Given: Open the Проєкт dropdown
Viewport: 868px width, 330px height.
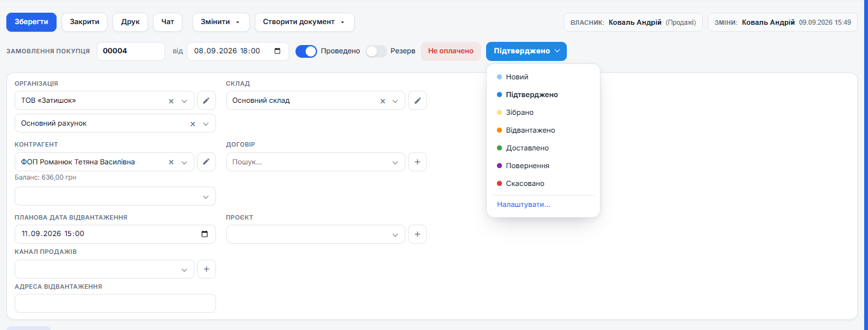Looking at the screenshot, I should pyautogui.click(x=316, y=234).
